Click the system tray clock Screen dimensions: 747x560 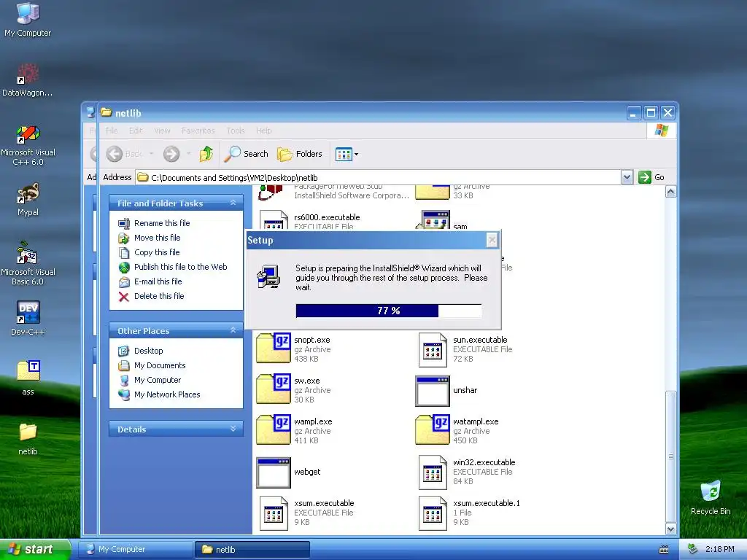[x=719, y=550]
